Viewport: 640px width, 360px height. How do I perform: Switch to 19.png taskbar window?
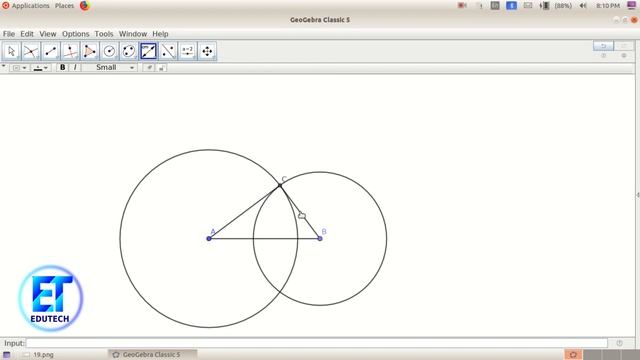[39, 355]
